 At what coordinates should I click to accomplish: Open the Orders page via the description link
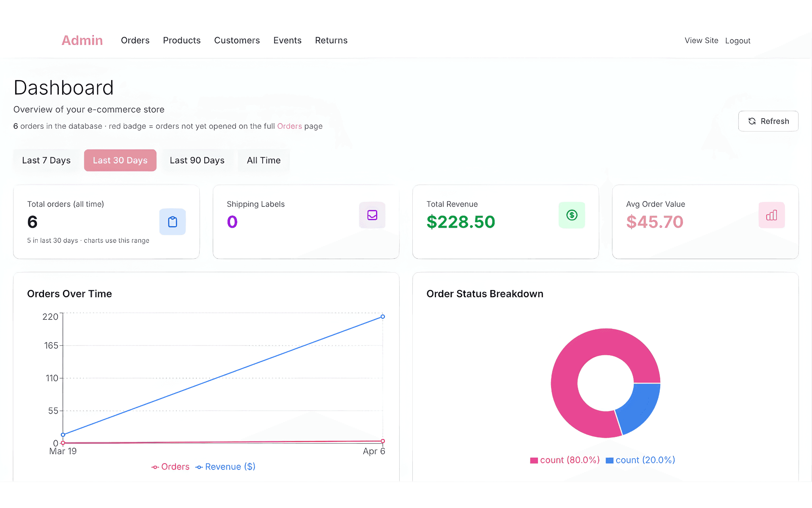click(290, 126)
